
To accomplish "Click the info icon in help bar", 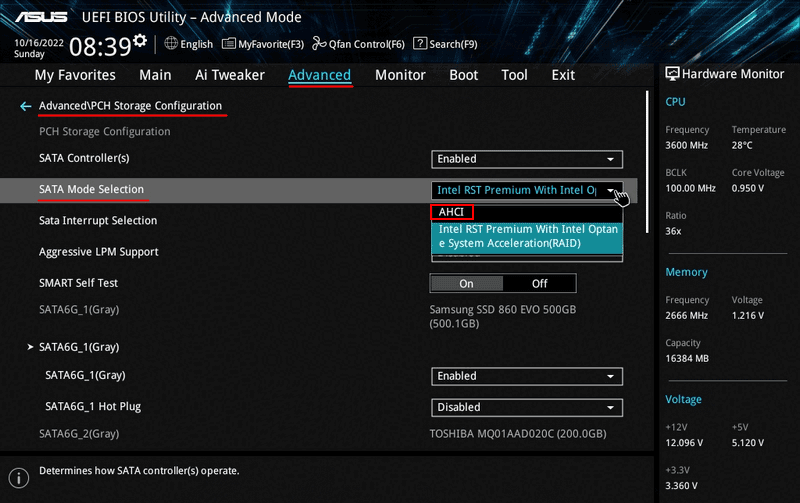I will [x=19, y=478].
